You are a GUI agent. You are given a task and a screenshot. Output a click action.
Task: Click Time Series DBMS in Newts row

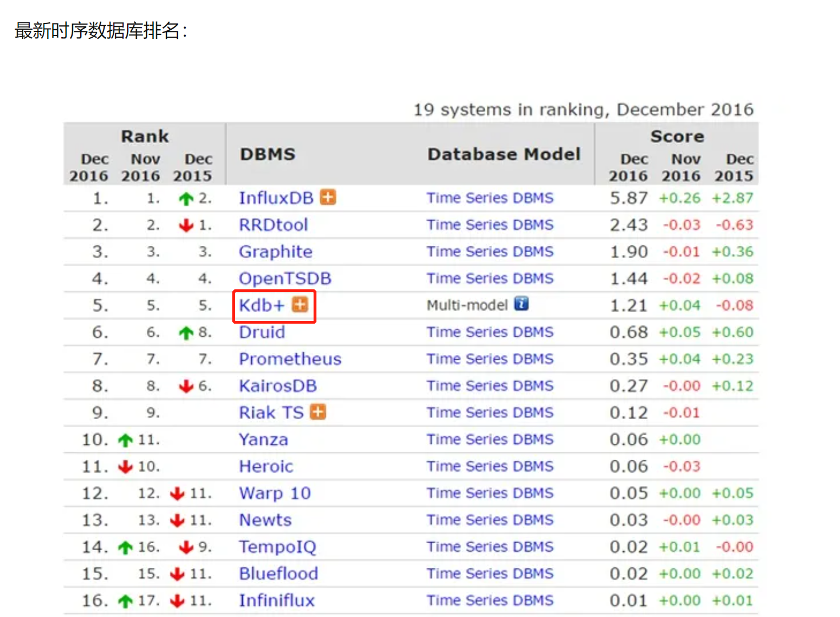point(490,520)
